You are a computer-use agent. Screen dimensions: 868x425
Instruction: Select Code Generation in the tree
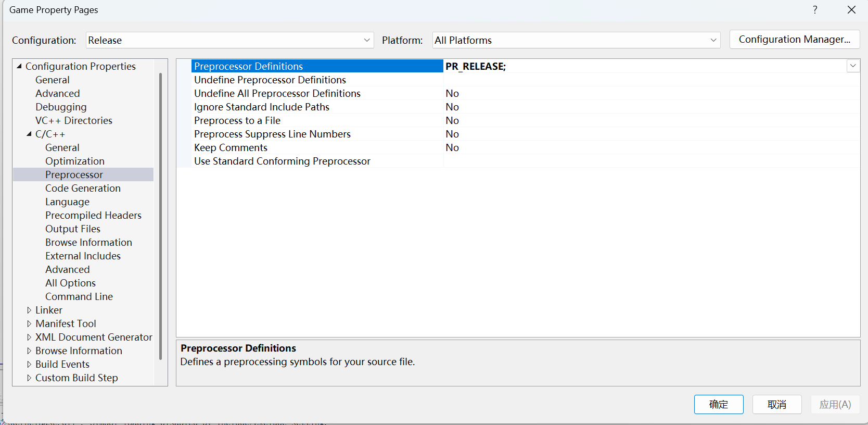83,188
